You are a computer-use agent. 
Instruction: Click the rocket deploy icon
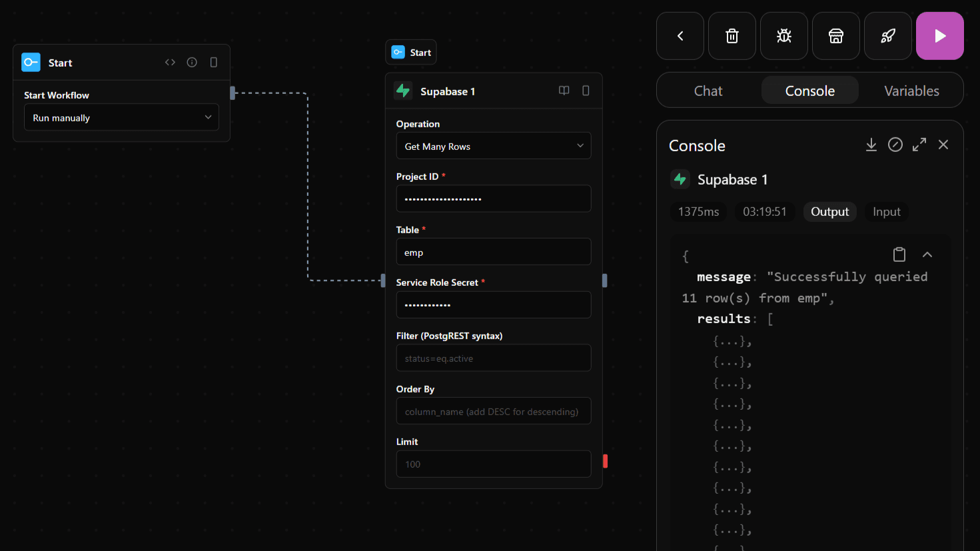[x=887, y=36]
